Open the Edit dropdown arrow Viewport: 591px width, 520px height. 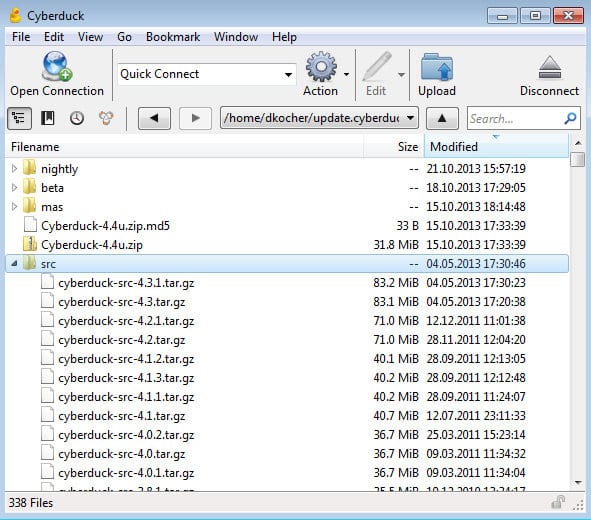coord(401,75)
